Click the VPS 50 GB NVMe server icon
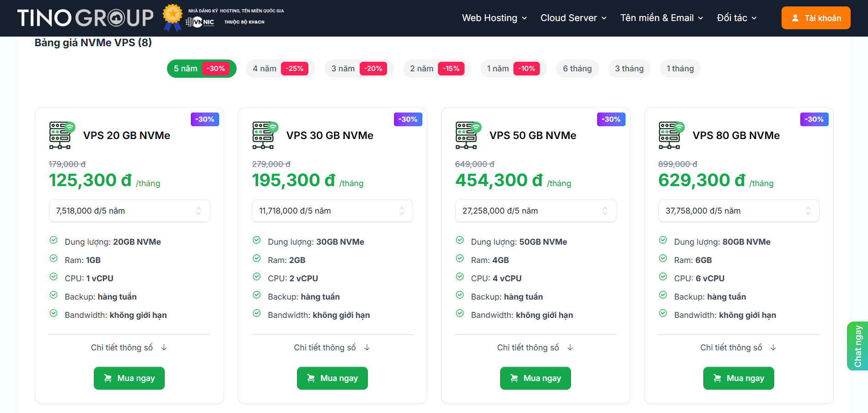The width and height of the screenshot is (868, 413). tap(468, 135)
